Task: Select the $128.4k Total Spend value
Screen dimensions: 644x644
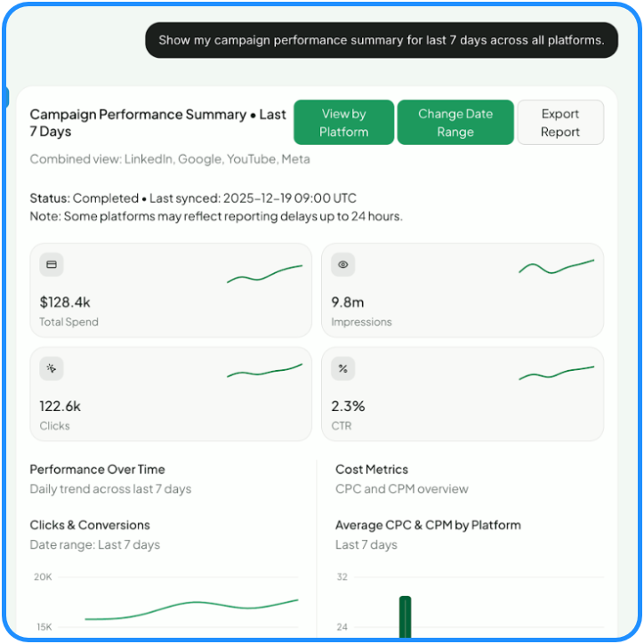Action: pos(64,302)
